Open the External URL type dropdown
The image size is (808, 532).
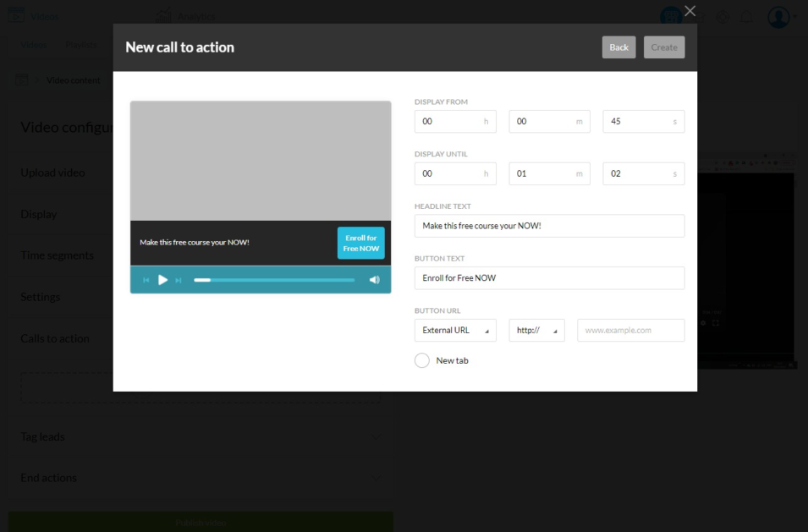click(x=455, y=331)
